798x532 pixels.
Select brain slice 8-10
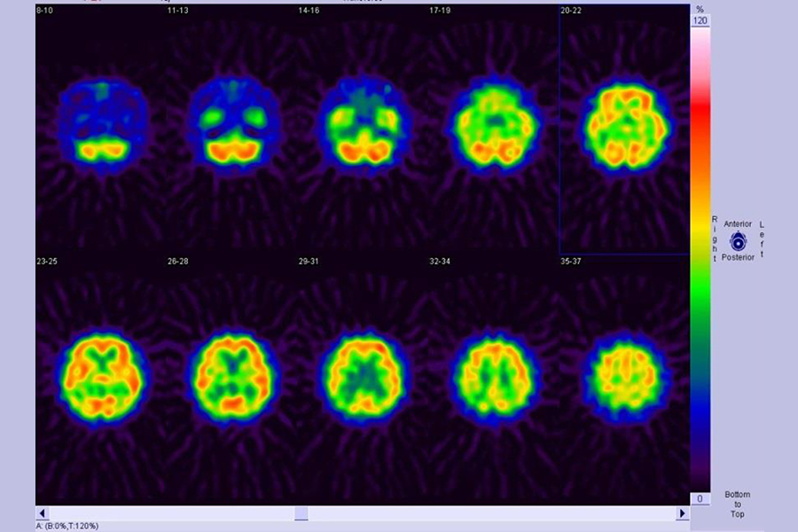pos(102,126)
